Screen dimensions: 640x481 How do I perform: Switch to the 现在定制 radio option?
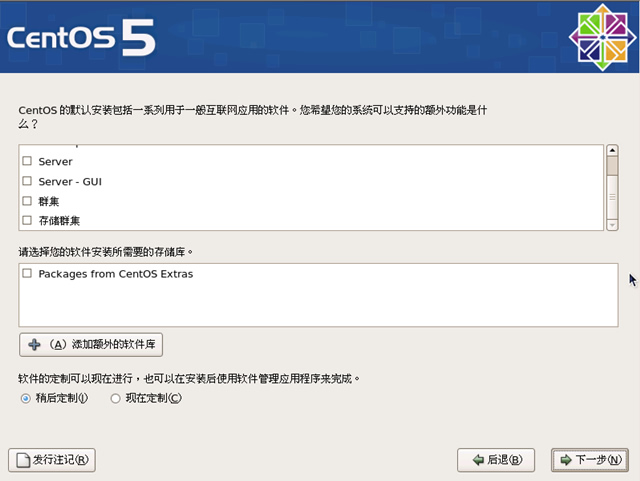point(115,398)
